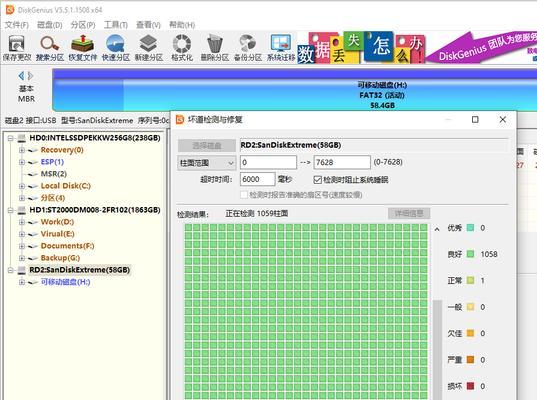The width and height of the screenshot is (537, 400).
Task: Collapse the RD2 SanDiskExtreme disk node
Action: [x=11, y=270]
